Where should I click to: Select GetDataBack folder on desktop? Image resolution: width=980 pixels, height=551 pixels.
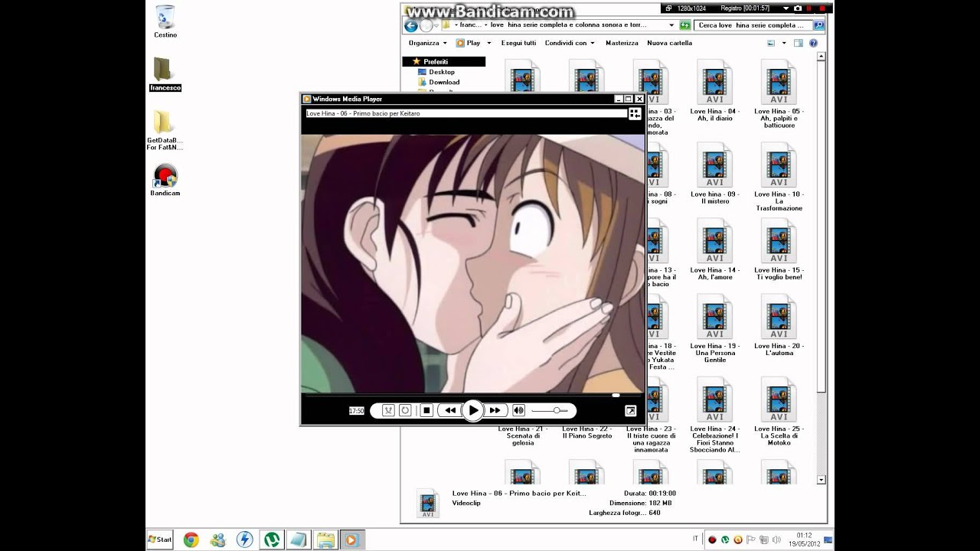[x=165, y=131]
